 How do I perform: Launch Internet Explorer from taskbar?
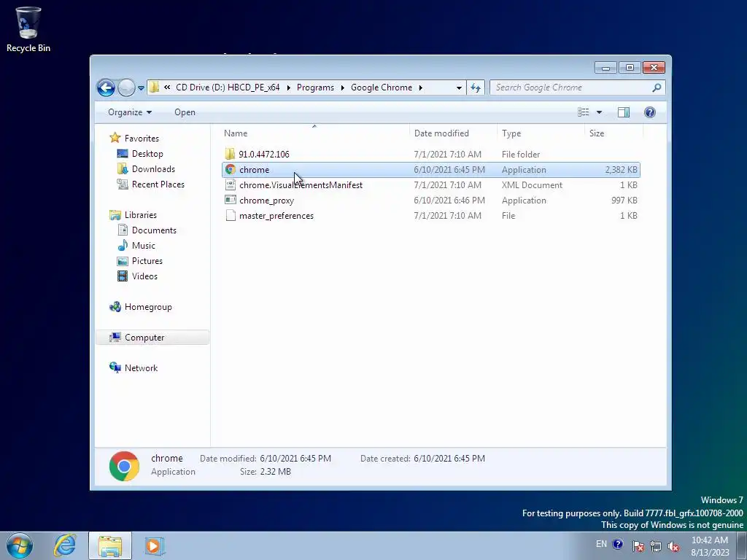point(65,545)
